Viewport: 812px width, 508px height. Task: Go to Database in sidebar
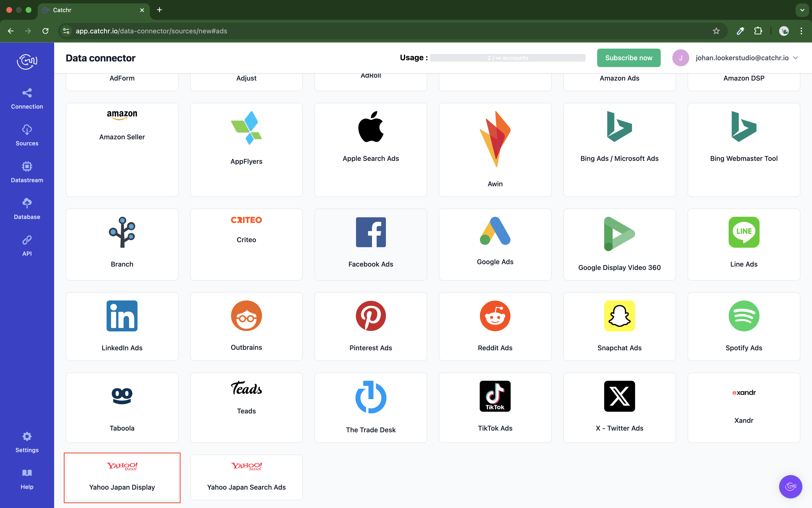click(x=27, y=209)
